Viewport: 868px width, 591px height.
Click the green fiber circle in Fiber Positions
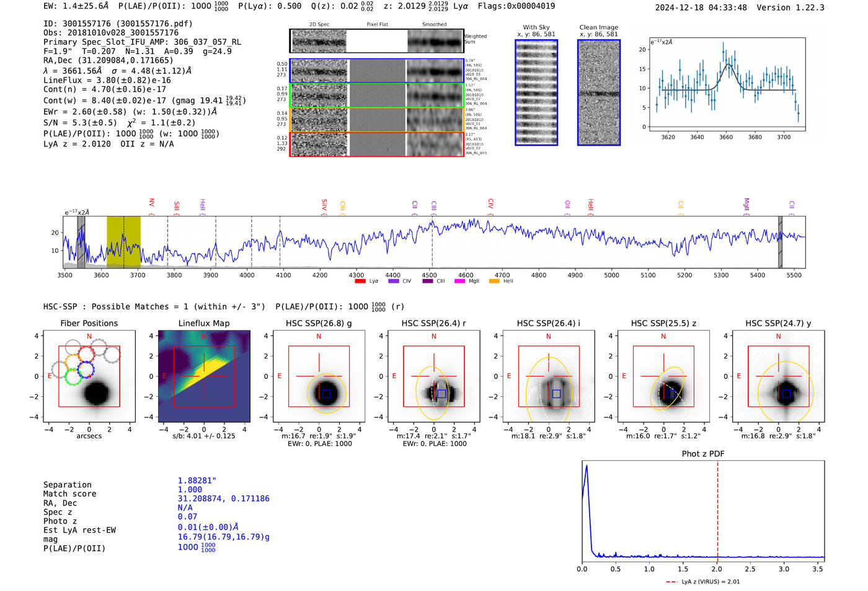point(74,377)
